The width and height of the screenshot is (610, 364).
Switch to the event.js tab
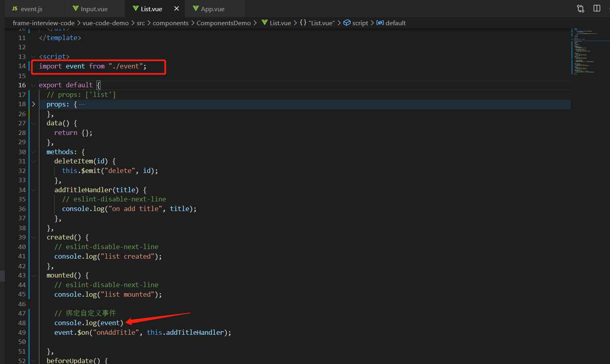point(32,9)
